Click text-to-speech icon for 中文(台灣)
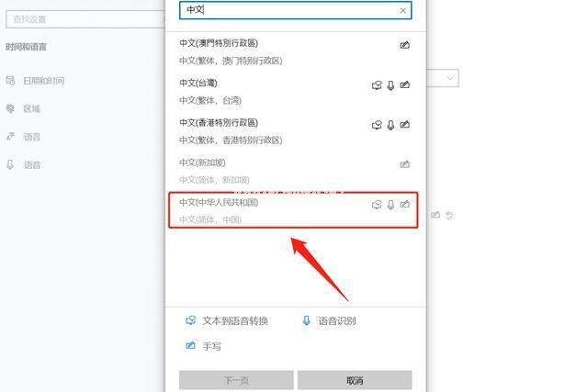The width and height of the screenshot is (588, 392). (x=377, y=85)
